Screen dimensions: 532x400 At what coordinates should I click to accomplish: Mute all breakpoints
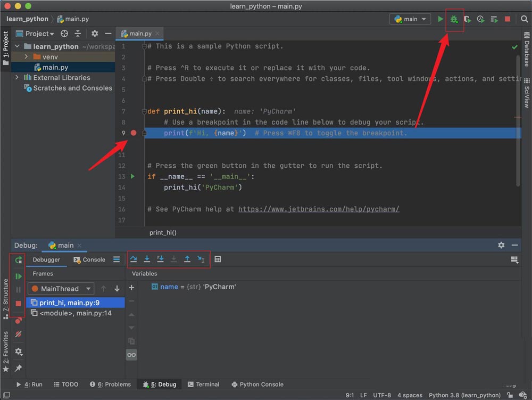18,334
